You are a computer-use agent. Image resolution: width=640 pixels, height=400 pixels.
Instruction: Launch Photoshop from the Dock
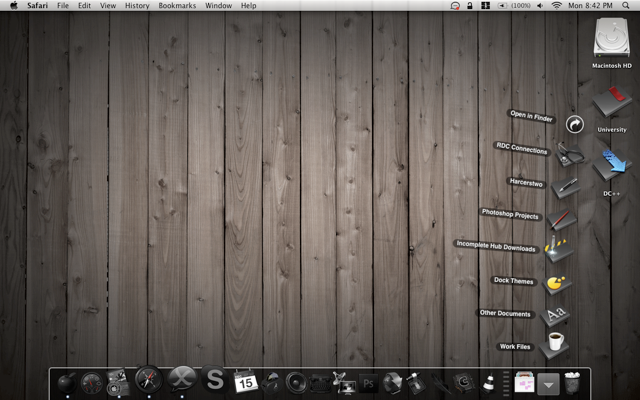(368, 381)
